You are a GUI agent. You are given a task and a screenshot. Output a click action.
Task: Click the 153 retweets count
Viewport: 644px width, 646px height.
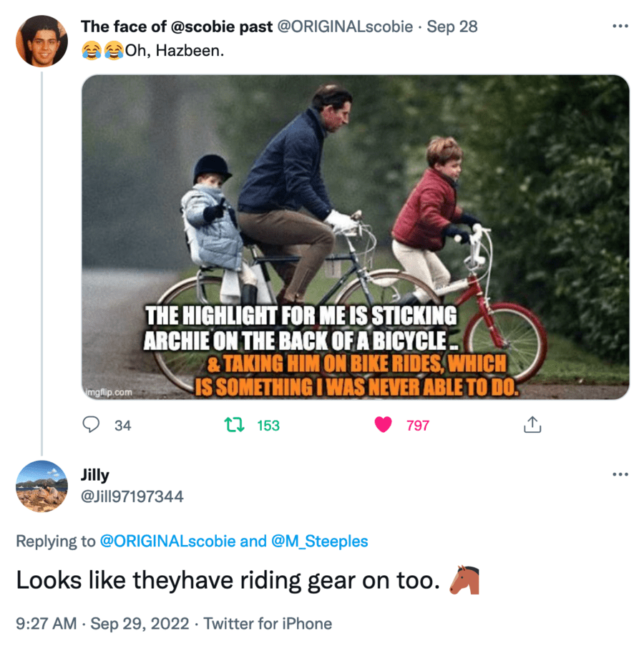point(268,426)
